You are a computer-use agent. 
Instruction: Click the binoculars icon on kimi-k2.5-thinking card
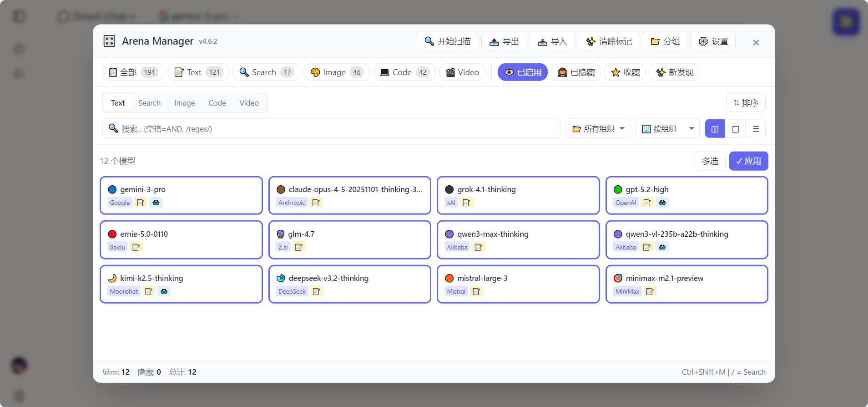(x=164, y=291)
